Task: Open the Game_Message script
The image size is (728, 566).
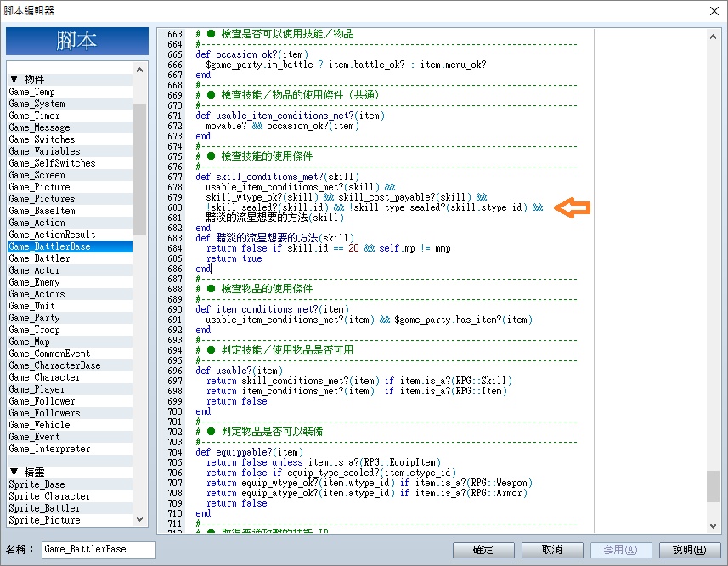Action: pos(71,127)
